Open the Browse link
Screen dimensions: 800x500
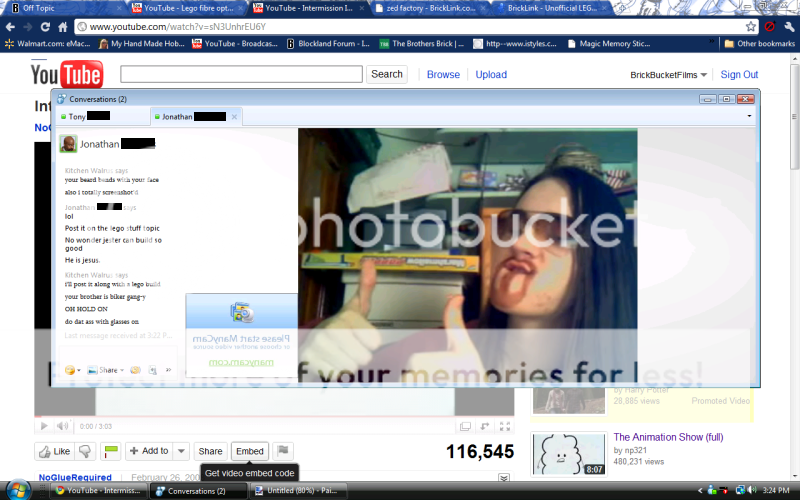coord(443,75)
